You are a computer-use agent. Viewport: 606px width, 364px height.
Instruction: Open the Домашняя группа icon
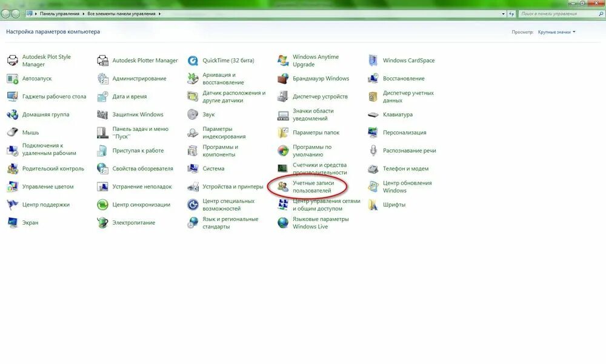click(x=12, y=114)
